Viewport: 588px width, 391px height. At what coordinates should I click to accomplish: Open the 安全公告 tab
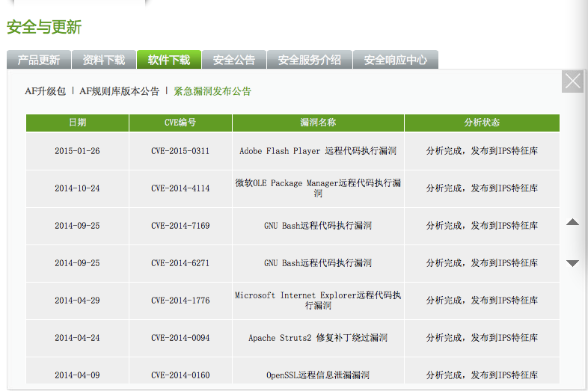pos(234,60)
